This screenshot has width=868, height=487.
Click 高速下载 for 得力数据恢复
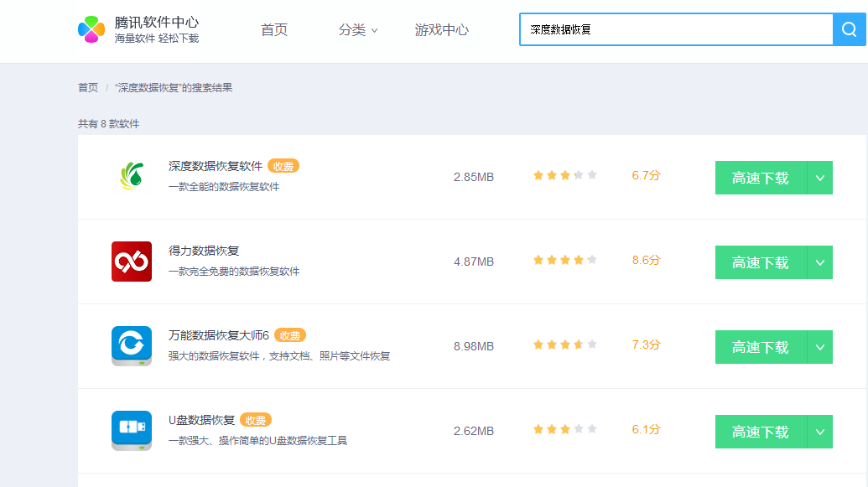[x=761, y=262]
